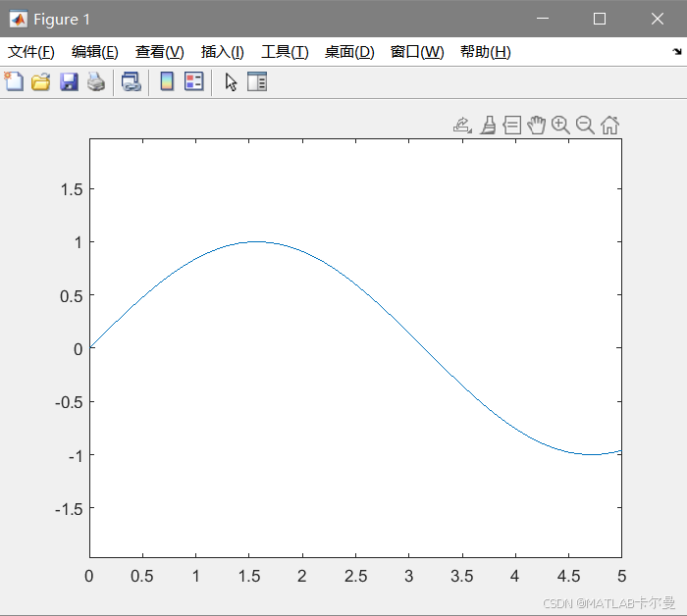
Task: Click the y-axis tick label -0.5
Action: [69, 402]
